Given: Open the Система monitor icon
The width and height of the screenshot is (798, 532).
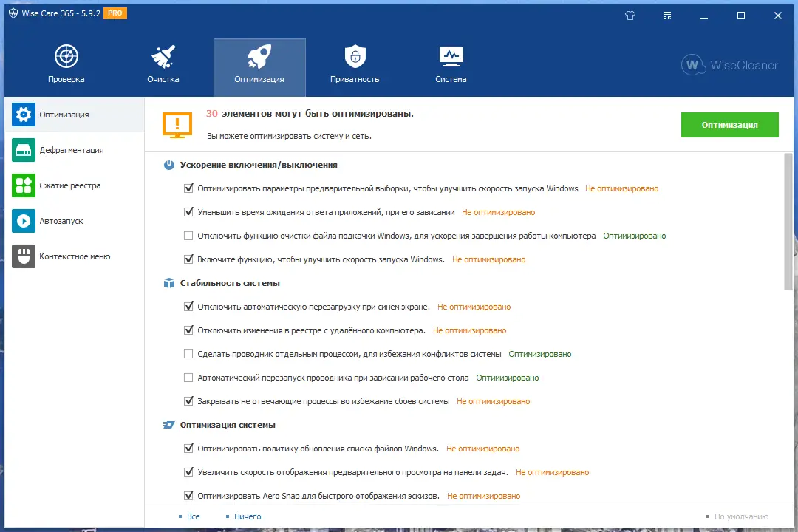Looking at the screenshot, I should (451, 56).
